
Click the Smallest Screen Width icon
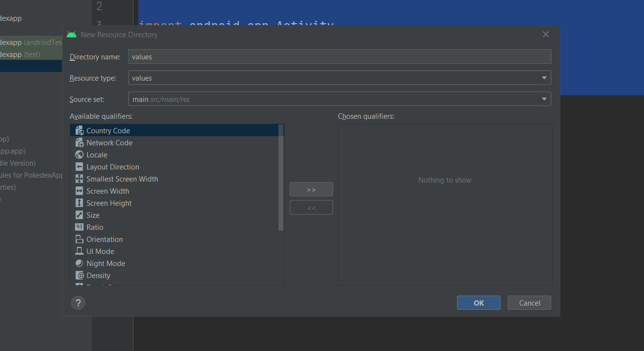(x=79, y=179)
